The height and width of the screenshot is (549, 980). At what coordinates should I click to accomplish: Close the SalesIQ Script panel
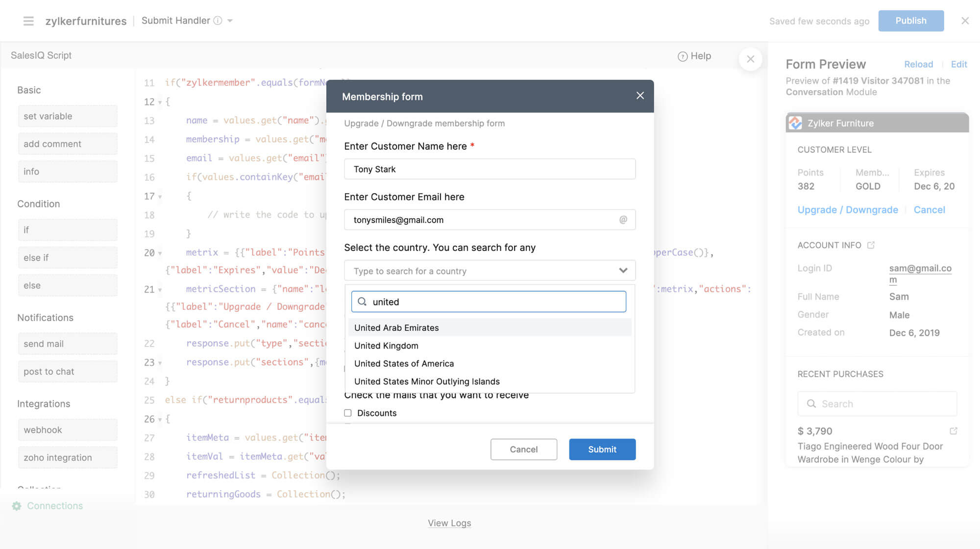click(x=750, y=59)
